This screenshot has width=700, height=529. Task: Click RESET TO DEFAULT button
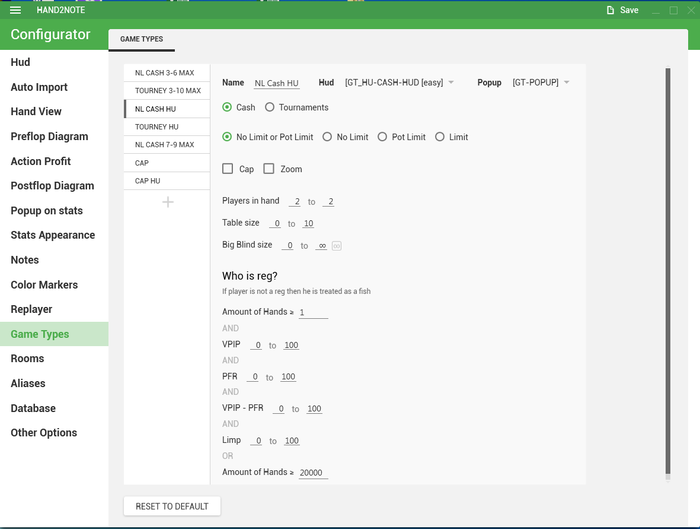point(172,506)
